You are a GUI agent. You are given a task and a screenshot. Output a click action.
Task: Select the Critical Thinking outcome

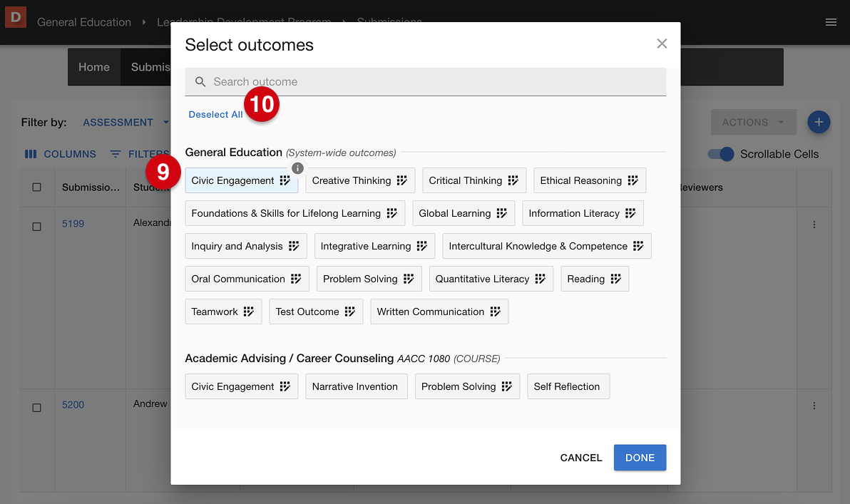pyautogui.click(x=465, y=181)
